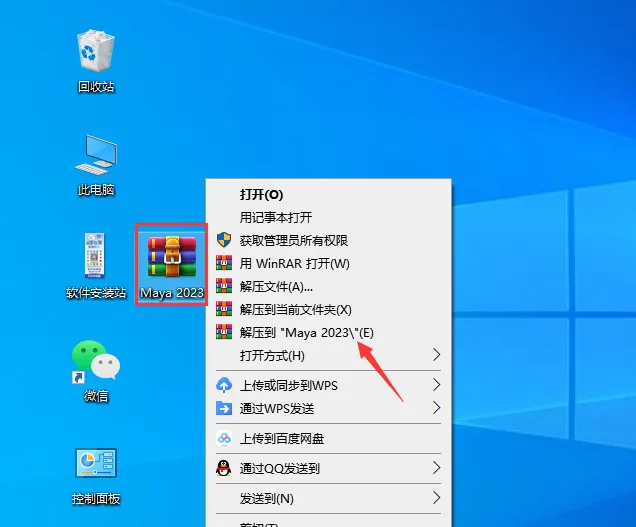Click the blue arrow icon beside 通过WPS发送
The image size is (636, 527).
[224, 408]
